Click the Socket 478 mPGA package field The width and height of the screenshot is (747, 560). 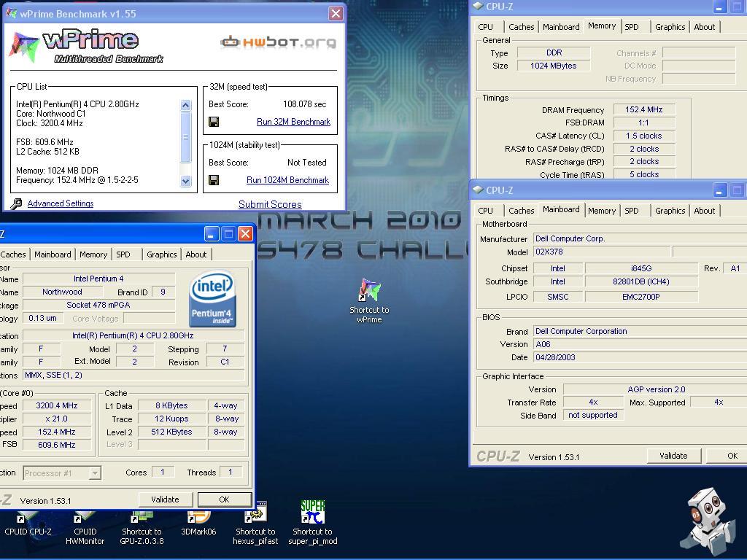tap(98, 305)
